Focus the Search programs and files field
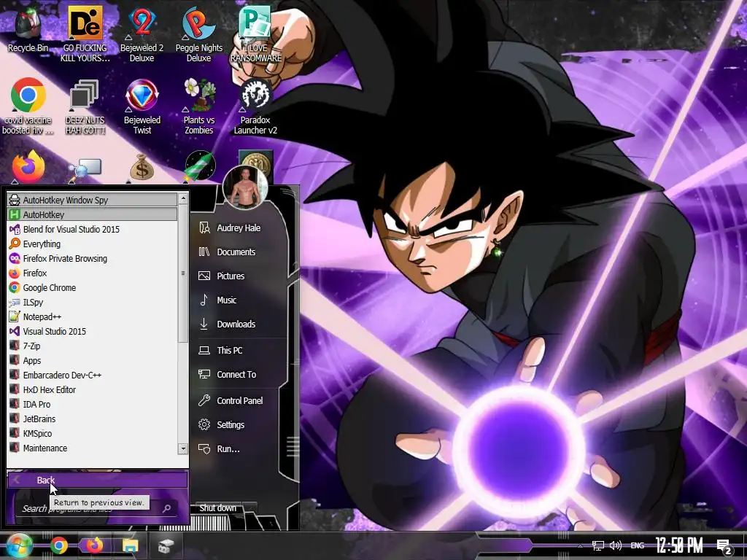The image size is (747, 560). [96, 508]
